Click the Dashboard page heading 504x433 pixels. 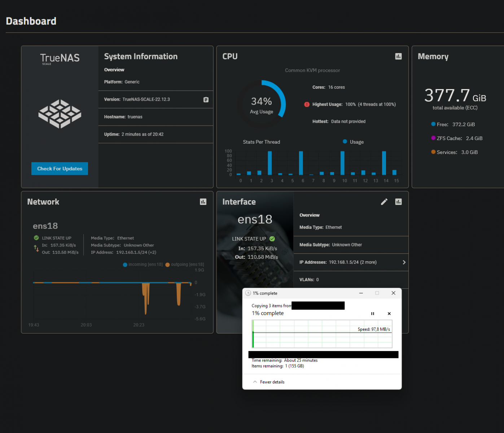pyautogui.click(x=31, y=21)
